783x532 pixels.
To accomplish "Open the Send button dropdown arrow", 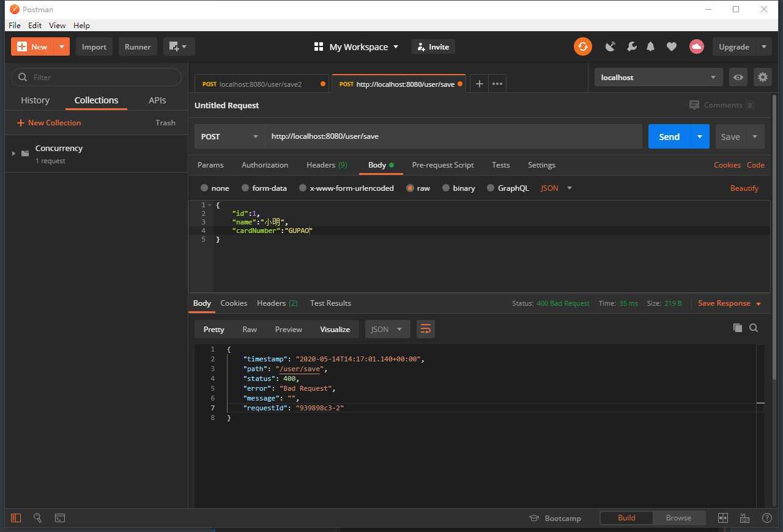I will 700,136.
